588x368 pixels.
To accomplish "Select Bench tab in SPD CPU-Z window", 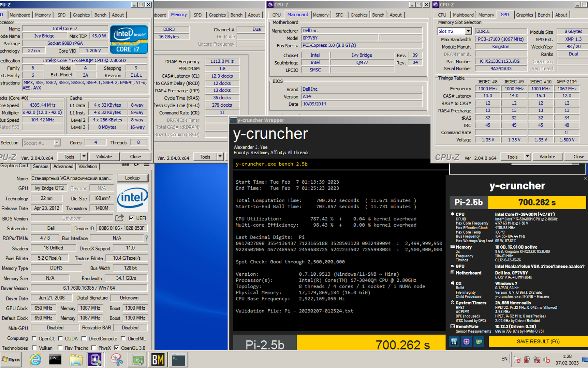I will 544,15.
